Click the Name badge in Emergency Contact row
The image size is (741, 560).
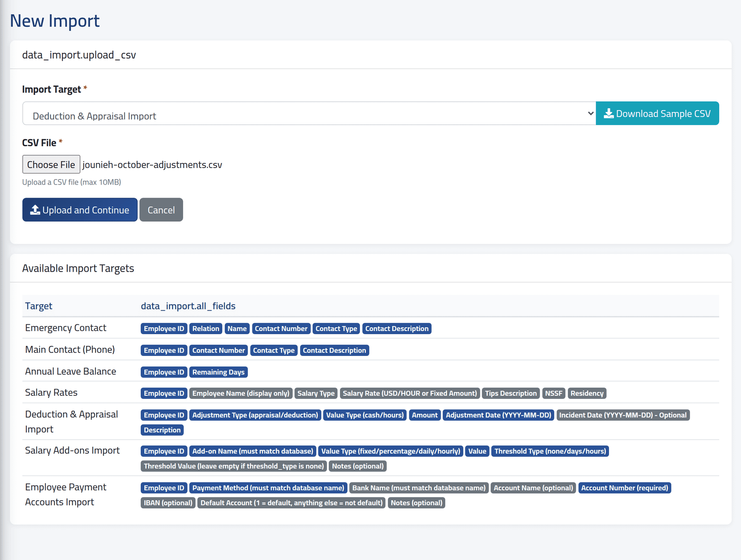[237, 329]
